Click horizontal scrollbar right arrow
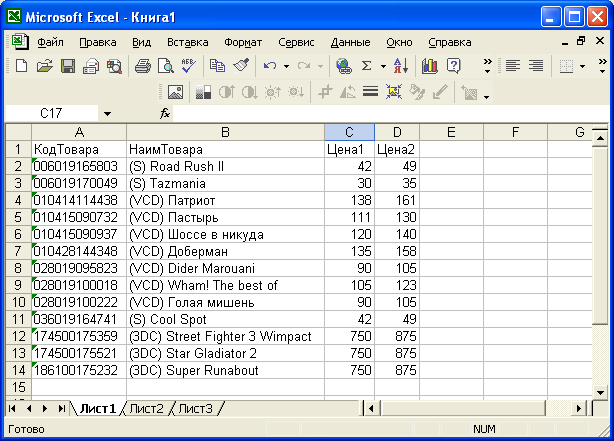 [x=579, y=408]
